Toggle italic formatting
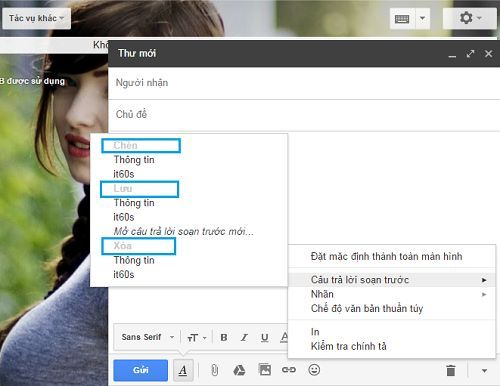 [x=244, y=337]
